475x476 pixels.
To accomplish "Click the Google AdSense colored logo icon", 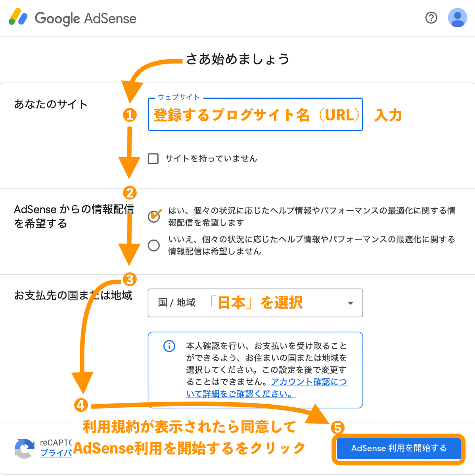I will click(x=19, y=17).
